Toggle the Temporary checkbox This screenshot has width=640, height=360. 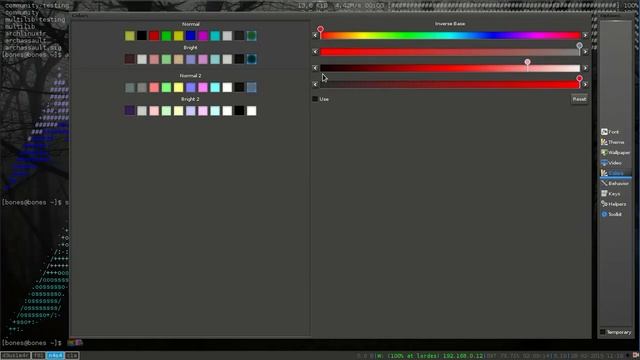(602, 332)
